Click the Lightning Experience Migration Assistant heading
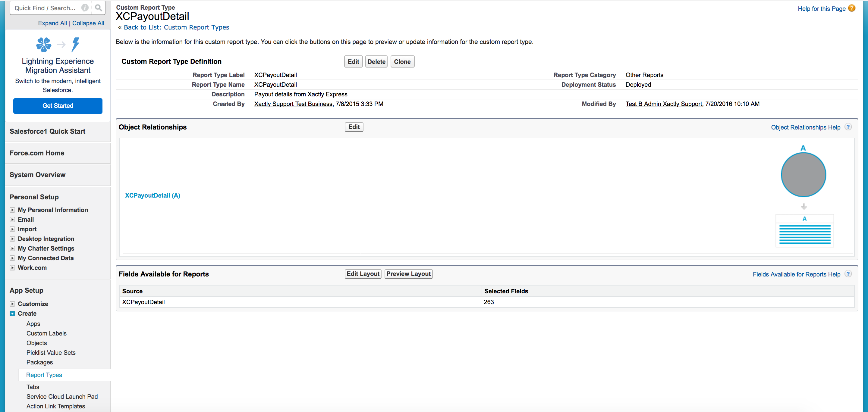 [58, 66]
